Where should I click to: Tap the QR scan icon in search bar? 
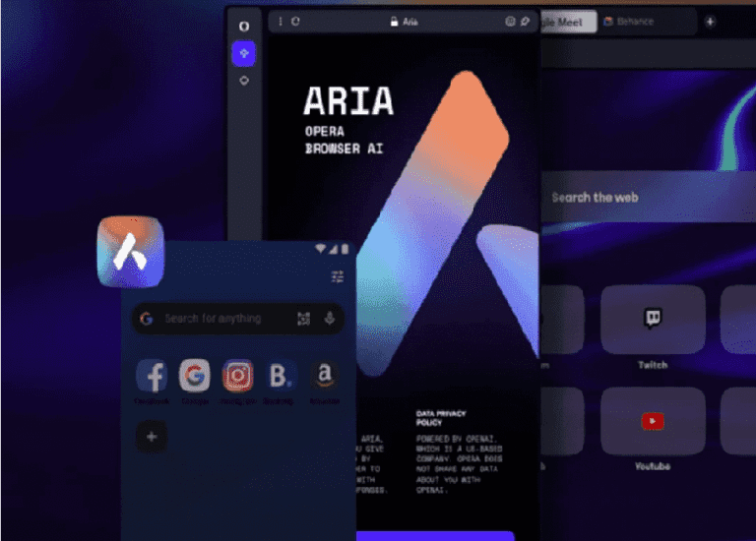[x=303, y=319]
